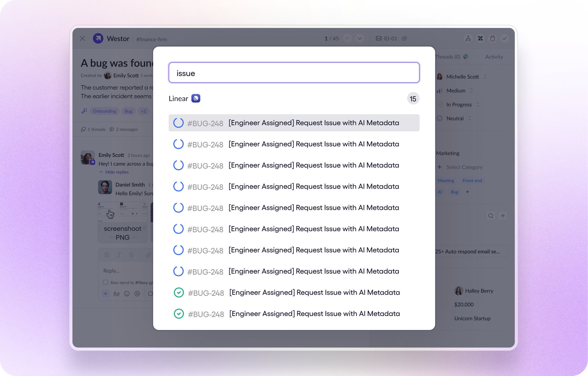Image resolution: width=588 pixels, height=376 pixels.
Task: Click the 'Marketing' category label
Action: coord(448,153)
